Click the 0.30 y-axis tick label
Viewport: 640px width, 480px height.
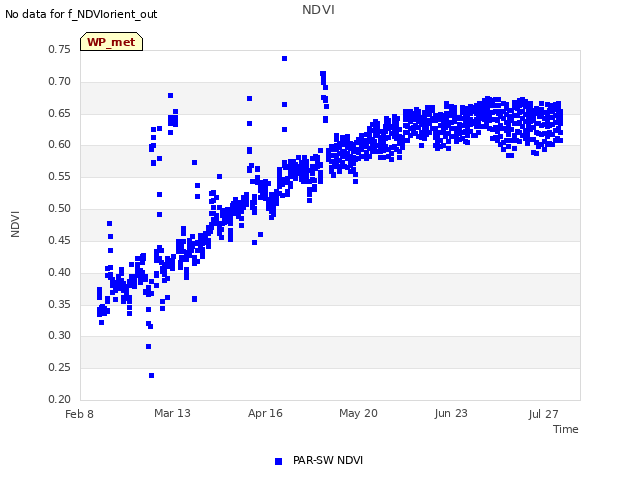tap(60, 336)
